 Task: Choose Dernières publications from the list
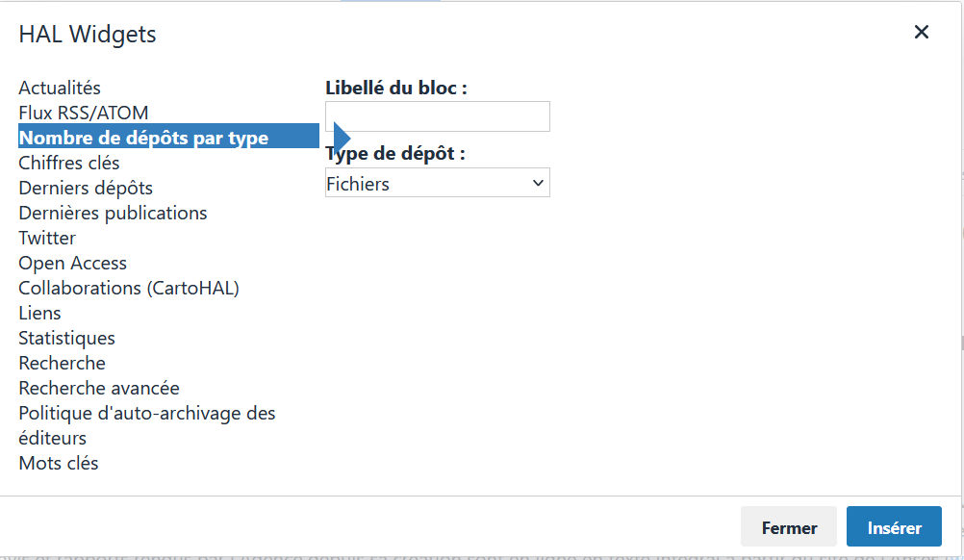pos(113,213)
